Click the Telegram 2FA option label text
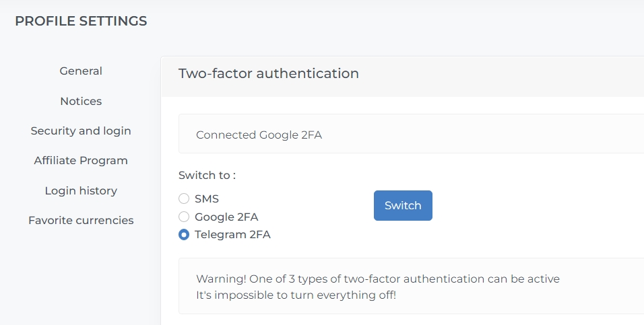The height and width of the screenshot is (325, 644). pyautogui.click(x=232, y=235)
